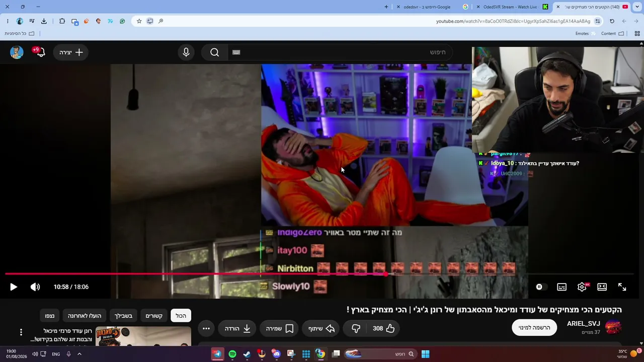Screen dimensions: 644x362
Task: Open options menu for the suggested video
Action: (x=21, y=332)
